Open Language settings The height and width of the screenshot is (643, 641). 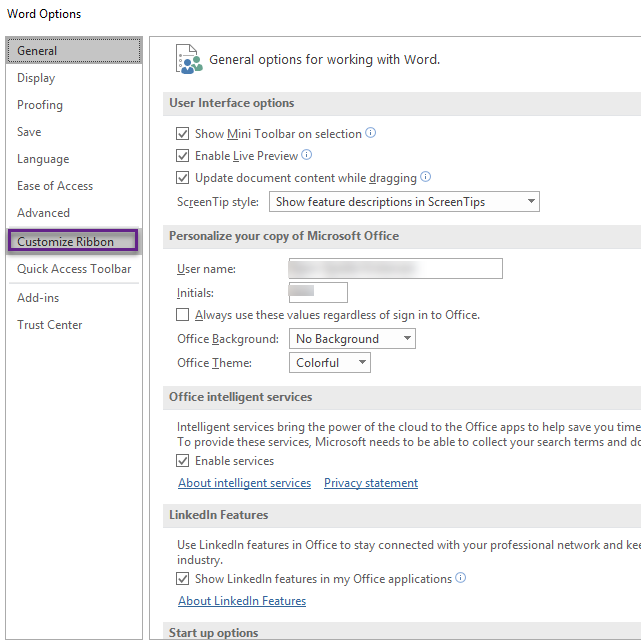[x=74, y=159]
